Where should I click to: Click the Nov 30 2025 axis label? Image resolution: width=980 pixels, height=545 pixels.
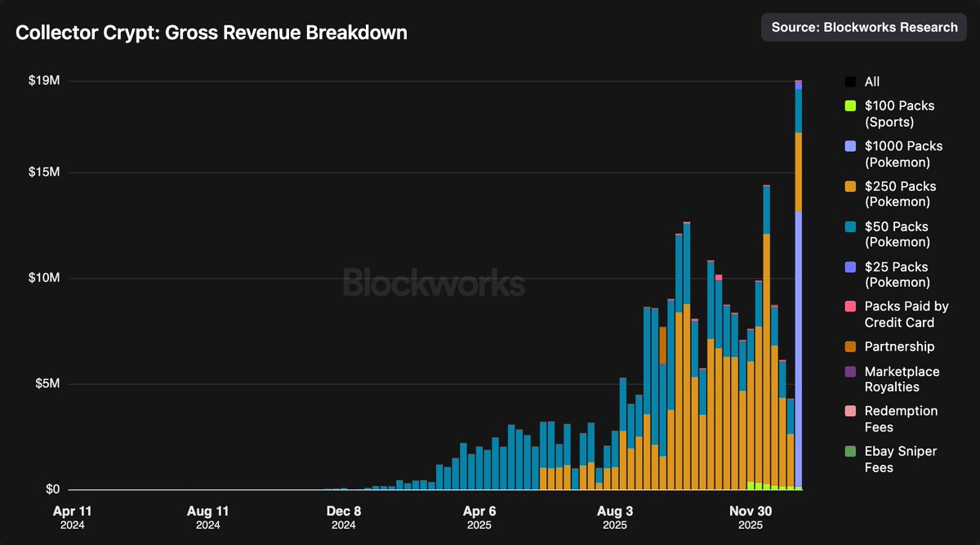coord(750,516)
